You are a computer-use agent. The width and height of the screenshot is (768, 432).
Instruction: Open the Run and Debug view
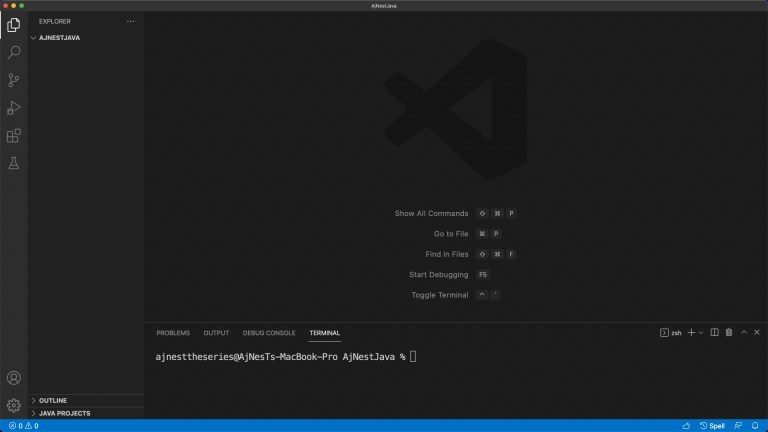[14, 108]
